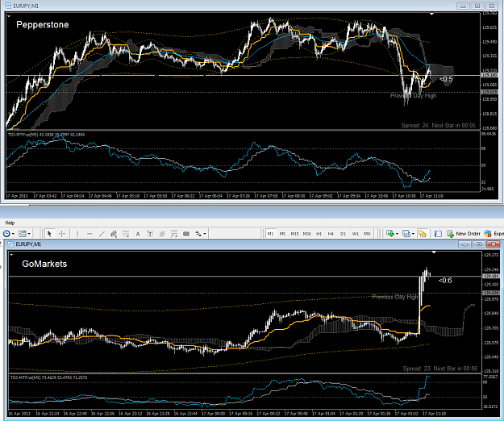Open Pepperstone chart corner dropdown triangle
The height and width of the screenshot is (421, 504).
(x=9, y=16)
